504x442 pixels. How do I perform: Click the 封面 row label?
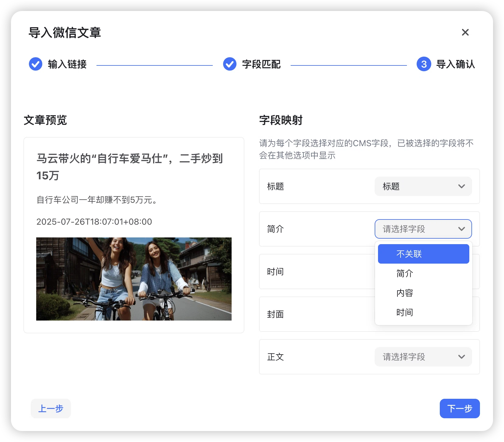pyautogui.click(x=275, y=314)
